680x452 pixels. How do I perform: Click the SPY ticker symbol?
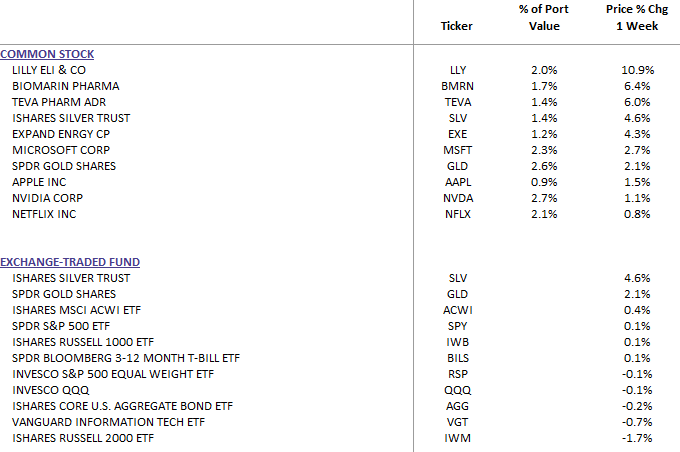pos(457,326)
